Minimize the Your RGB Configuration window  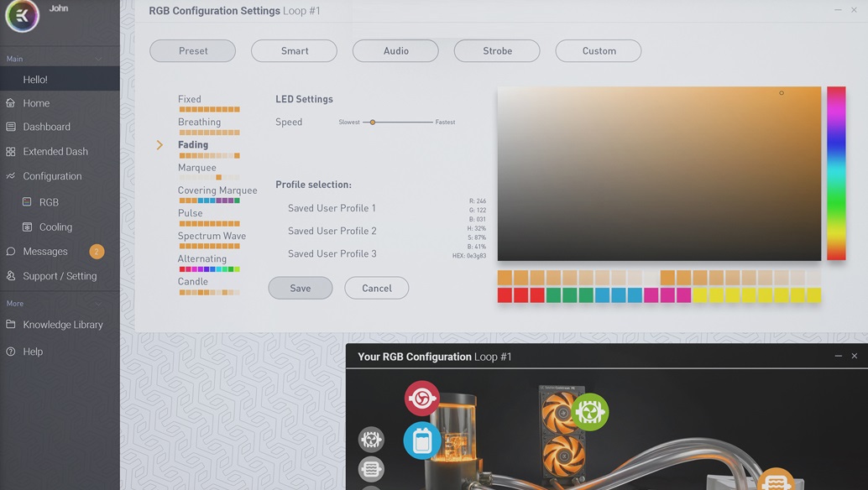(838, 356)
